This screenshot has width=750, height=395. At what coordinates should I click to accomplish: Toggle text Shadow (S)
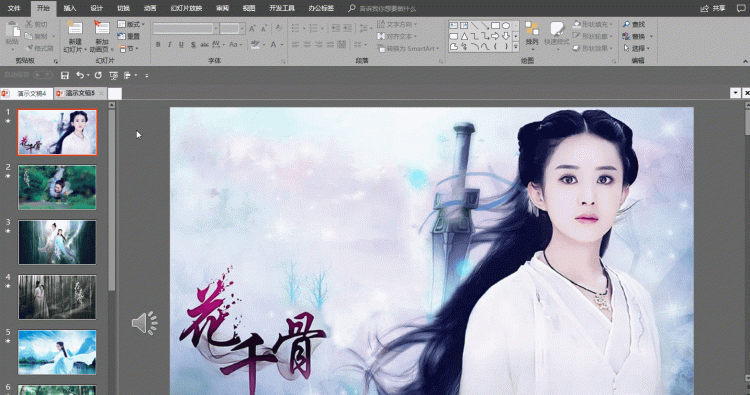(193, 44)
